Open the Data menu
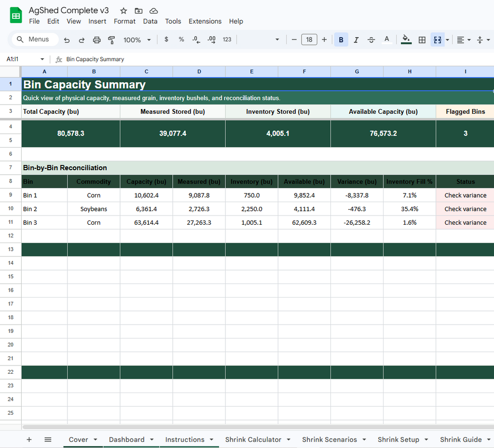The image size is (494, 448). tap(150, 21)
